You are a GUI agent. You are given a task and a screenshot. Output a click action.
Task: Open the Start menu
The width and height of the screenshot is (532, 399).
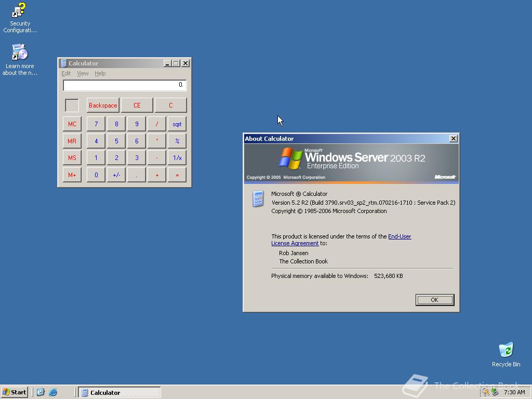click(x=14, y=392)
